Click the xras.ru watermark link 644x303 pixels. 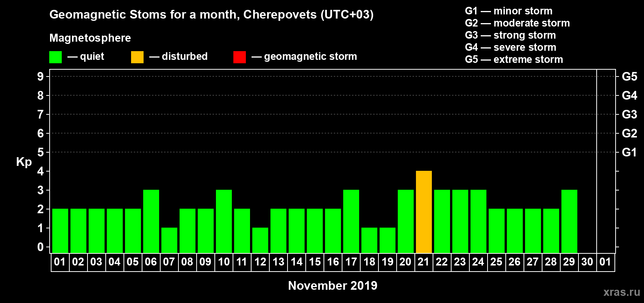[x=621, y=292]
